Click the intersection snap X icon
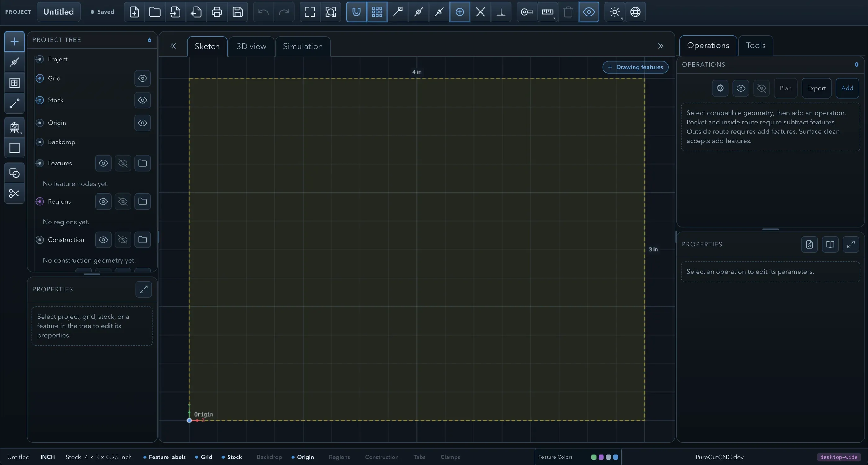Screen dimensions: 868x465 click(x=480, y=12)
